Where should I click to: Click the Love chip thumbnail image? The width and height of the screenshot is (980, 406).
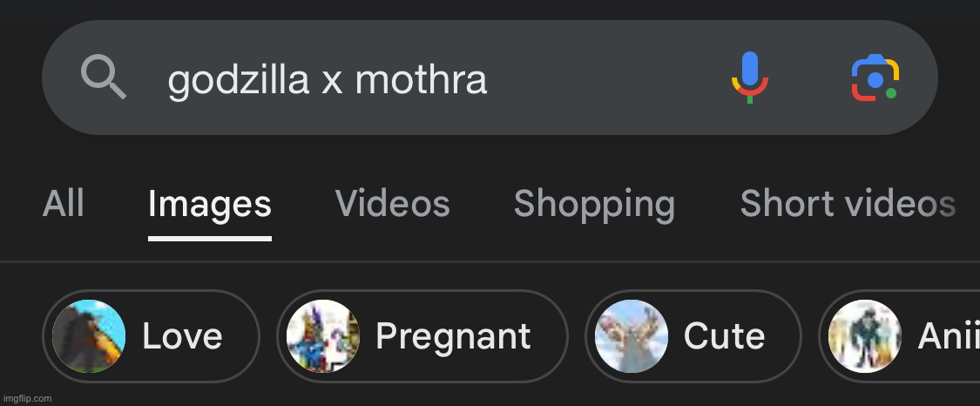89,336
